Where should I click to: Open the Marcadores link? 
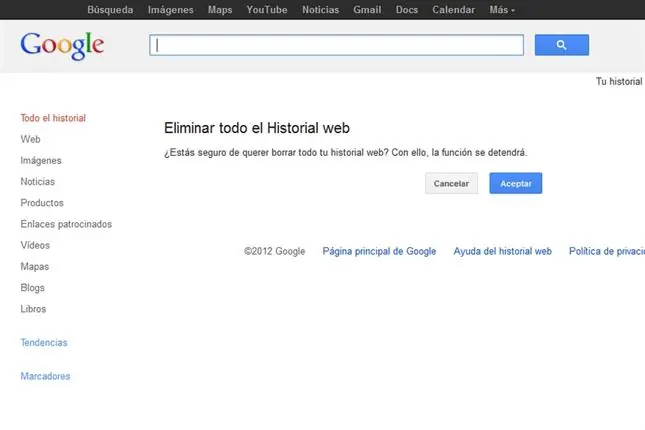tap(45, 376)
